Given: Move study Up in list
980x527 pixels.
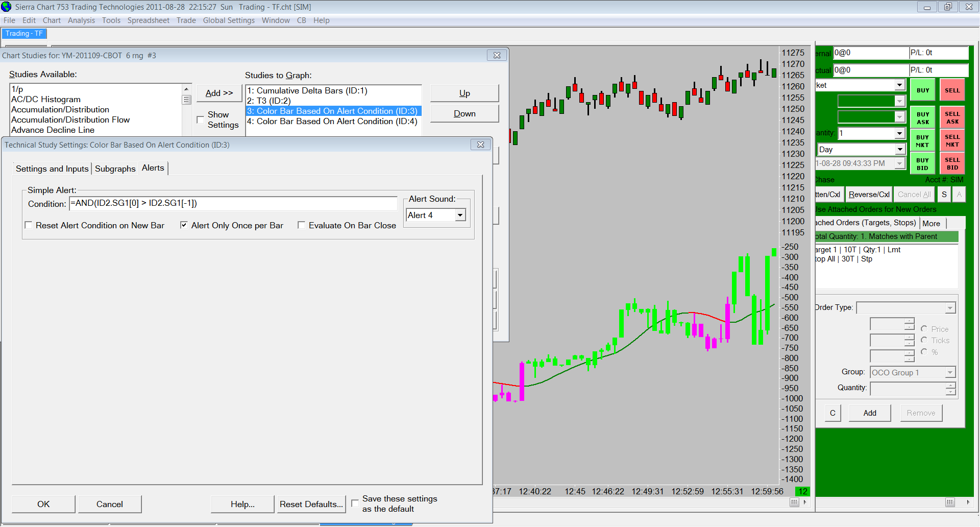Looking at the screenshot, I should click(x=464, y=93).
